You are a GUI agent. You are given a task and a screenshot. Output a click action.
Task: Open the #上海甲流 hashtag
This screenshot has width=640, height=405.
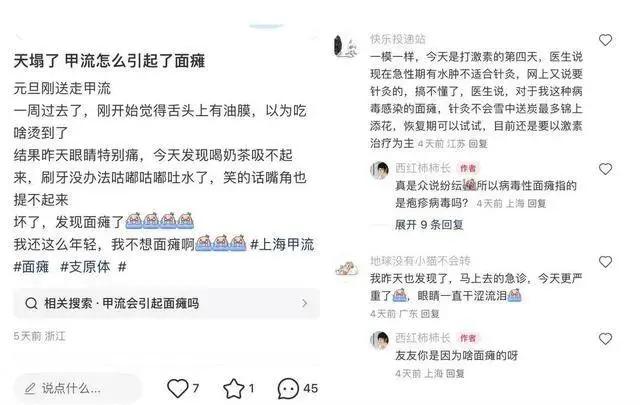click(282, 245)
